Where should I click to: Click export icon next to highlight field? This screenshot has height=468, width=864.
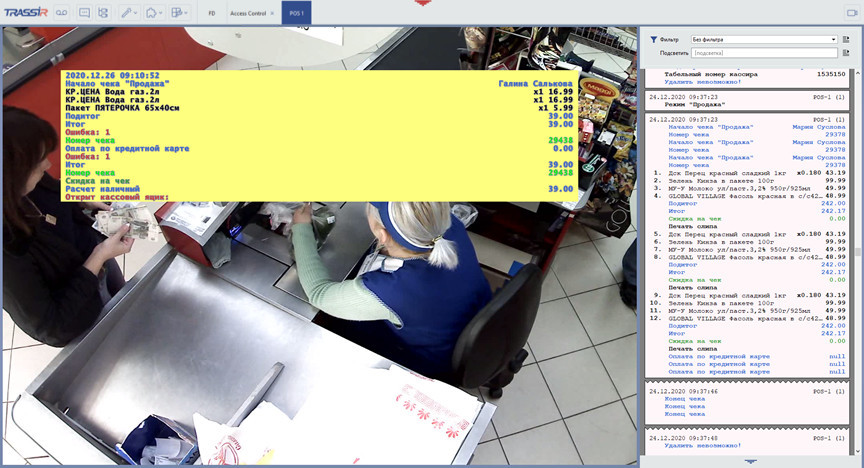[x=845, y=52]
